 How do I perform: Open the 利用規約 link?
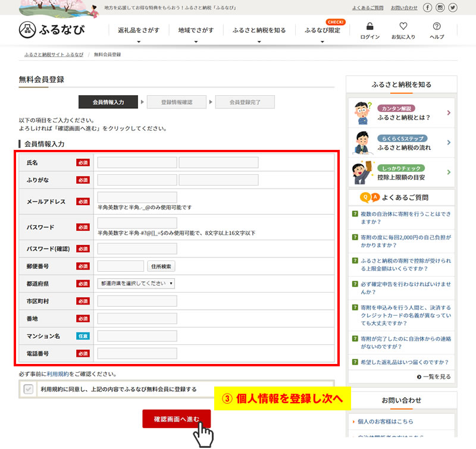pyautogui.click(x=58, y=374)
